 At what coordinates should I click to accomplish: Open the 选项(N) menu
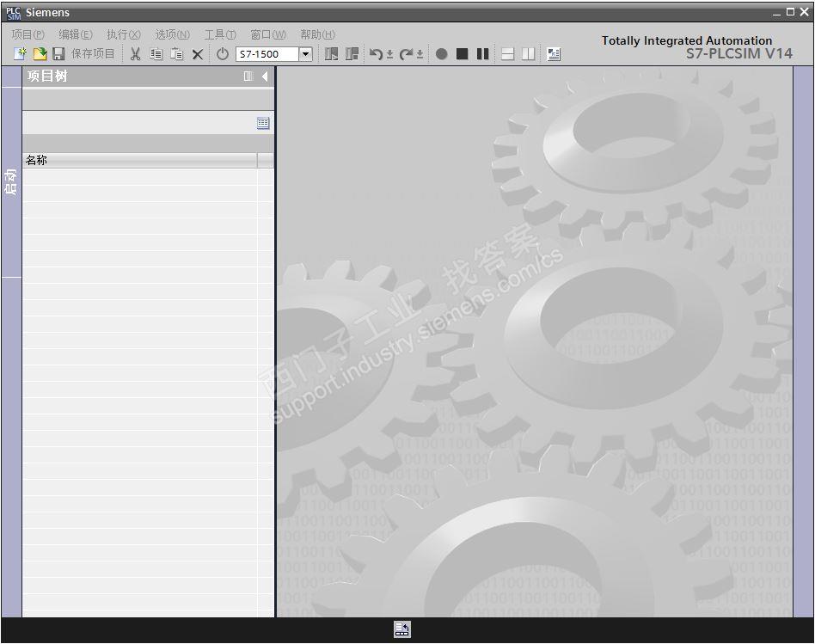point(173,34)
